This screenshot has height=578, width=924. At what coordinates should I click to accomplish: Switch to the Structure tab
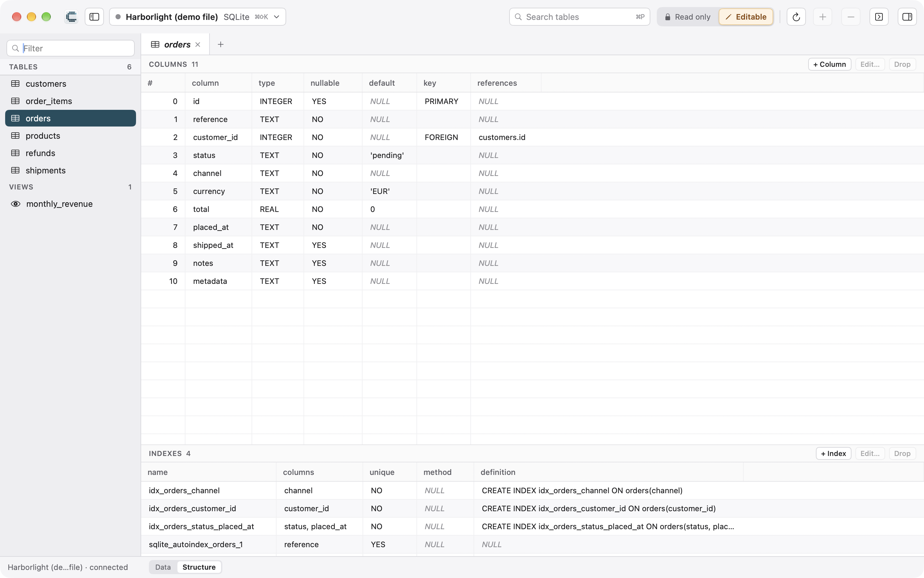point(199,567)
